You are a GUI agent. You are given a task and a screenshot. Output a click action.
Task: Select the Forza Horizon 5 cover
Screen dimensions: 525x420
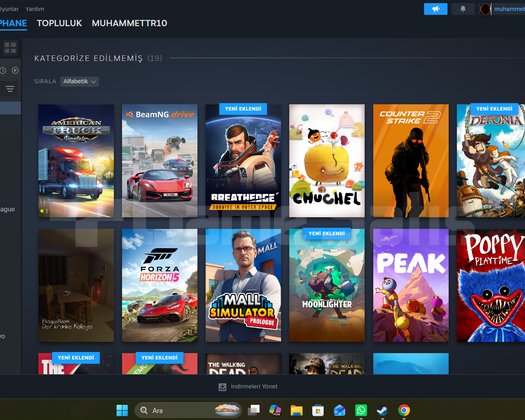coord(160,285)
